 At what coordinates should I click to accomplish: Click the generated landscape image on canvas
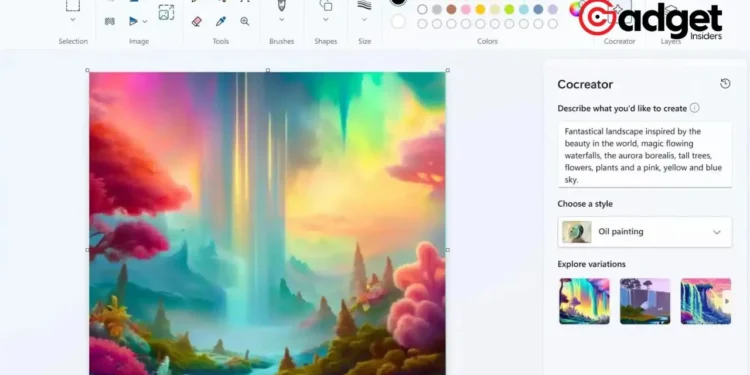tap(267, 223)
